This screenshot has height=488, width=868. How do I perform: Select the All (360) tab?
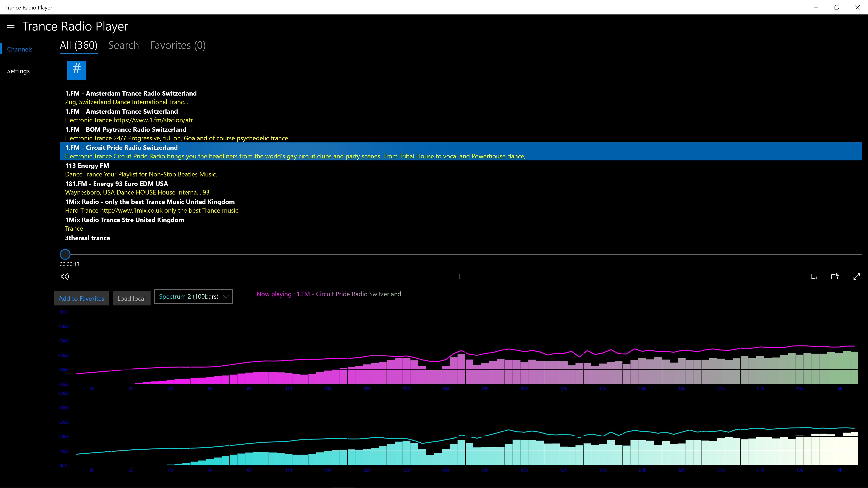[78, 45]
